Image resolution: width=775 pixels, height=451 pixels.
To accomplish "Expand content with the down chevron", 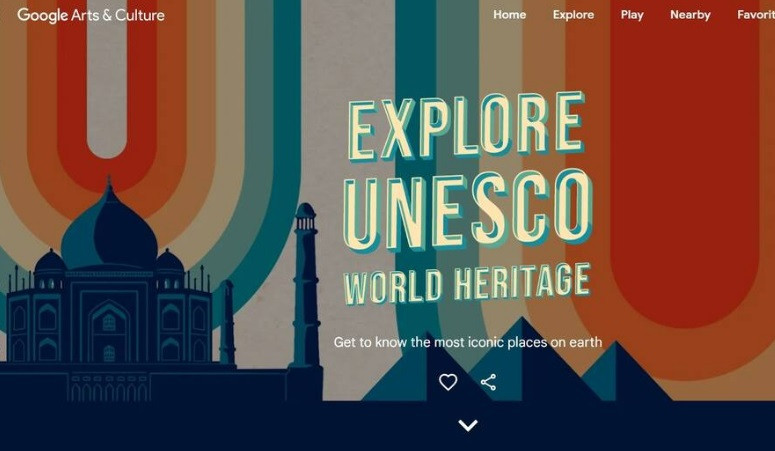I will click(467, 425).
